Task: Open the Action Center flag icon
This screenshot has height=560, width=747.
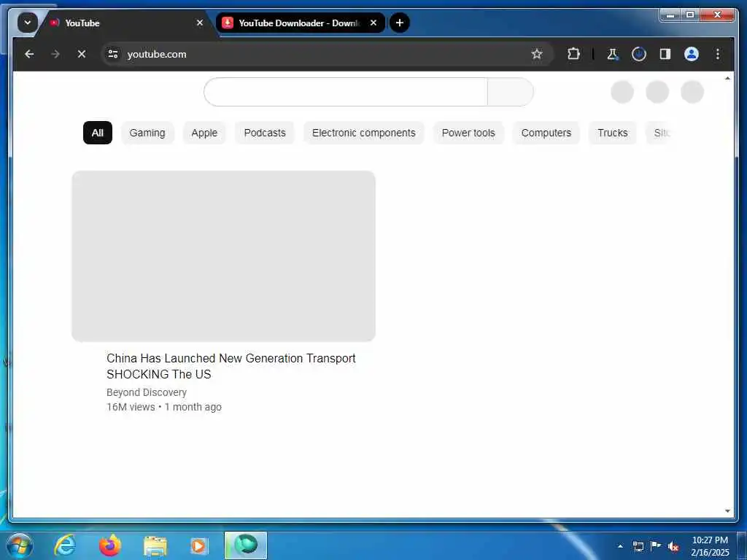Action: (x=656, y=545)
